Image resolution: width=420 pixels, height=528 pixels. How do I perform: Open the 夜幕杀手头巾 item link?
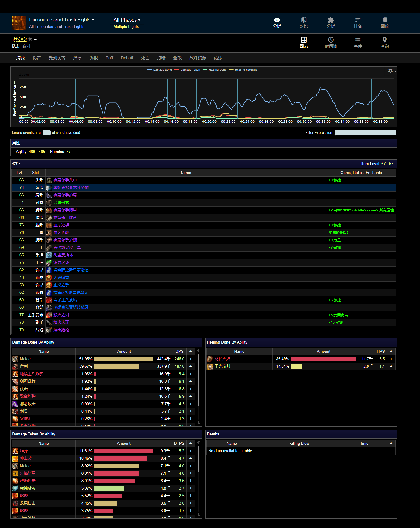pos(65,180)
